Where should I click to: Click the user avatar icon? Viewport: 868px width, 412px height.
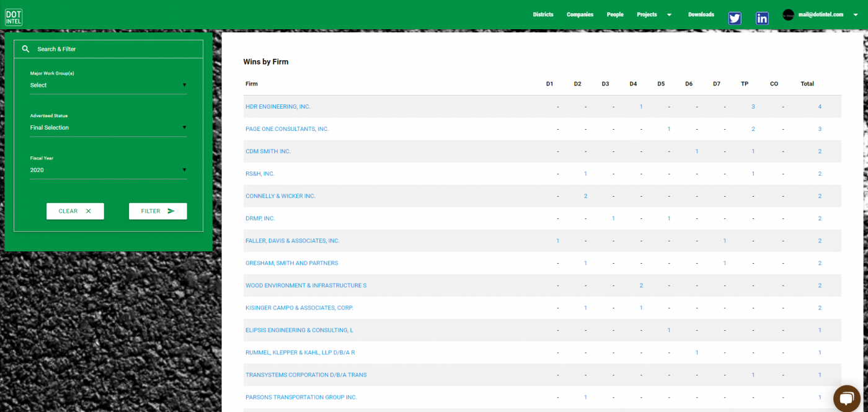tap(788, 15)
